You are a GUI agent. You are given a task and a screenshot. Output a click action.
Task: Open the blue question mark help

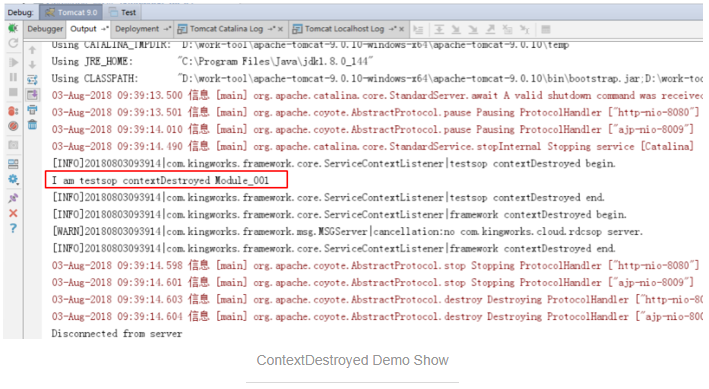coord(13,228)
